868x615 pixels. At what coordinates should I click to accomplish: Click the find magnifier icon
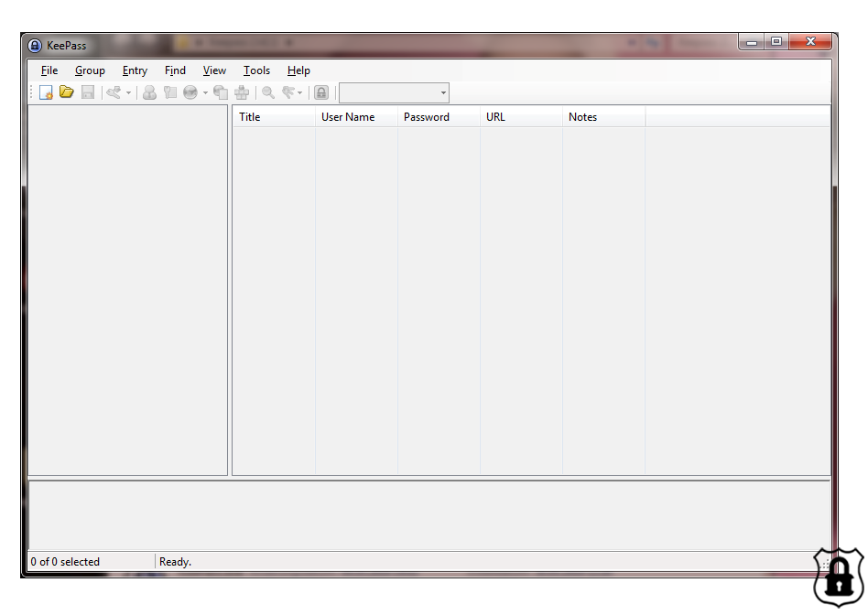(x=268, y=92)
